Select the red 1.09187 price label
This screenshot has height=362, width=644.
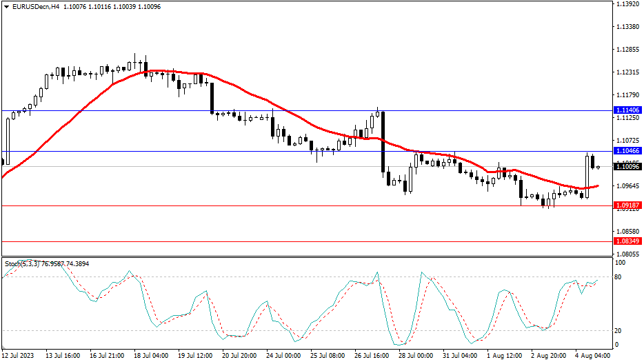627,205
